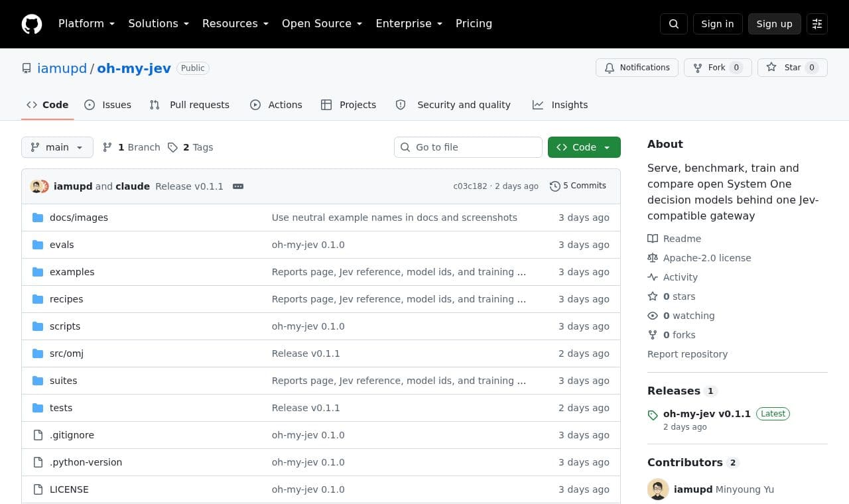Star the oh-my-jev repository

coord(793,68)
